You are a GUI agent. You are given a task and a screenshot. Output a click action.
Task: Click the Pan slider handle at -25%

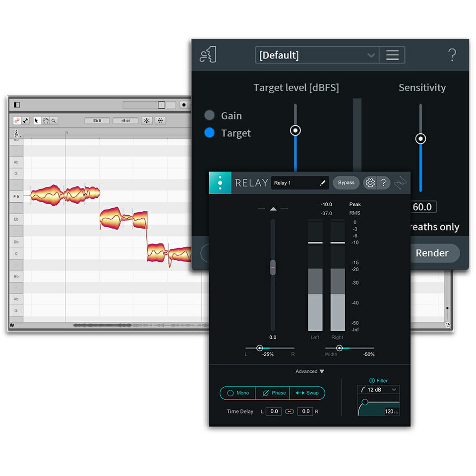pos(259,348)
